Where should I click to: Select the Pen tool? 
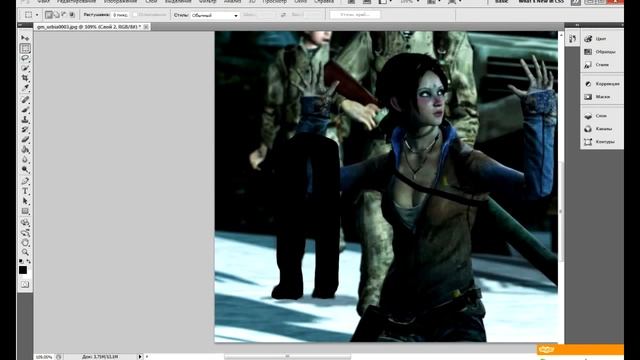(x=25, y=181)
